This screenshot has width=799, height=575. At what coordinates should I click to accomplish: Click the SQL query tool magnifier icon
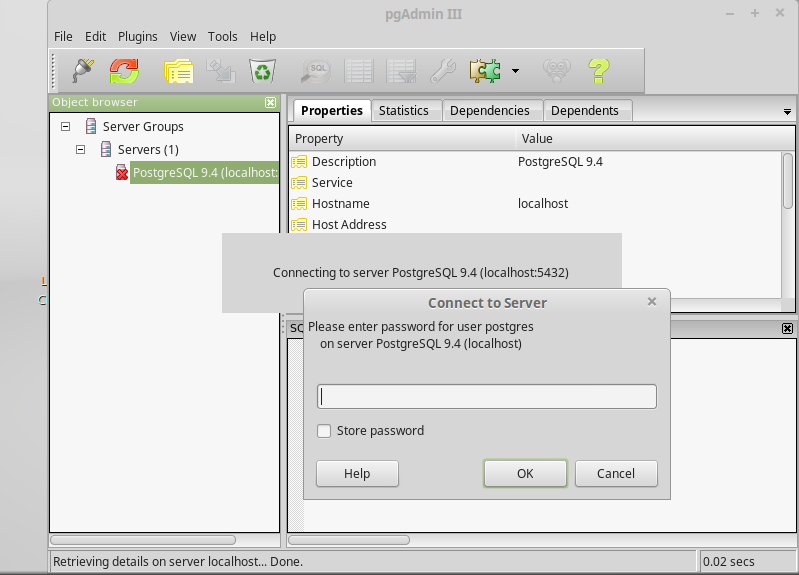pyautogui.click(x=315, y=71)
